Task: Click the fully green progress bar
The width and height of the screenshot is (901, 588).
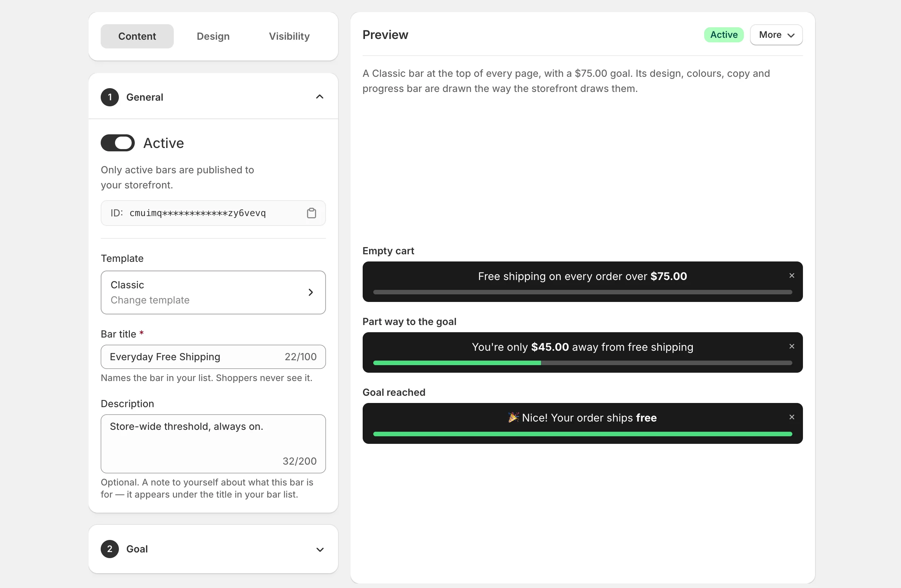Action: click(x=583, y=434)
